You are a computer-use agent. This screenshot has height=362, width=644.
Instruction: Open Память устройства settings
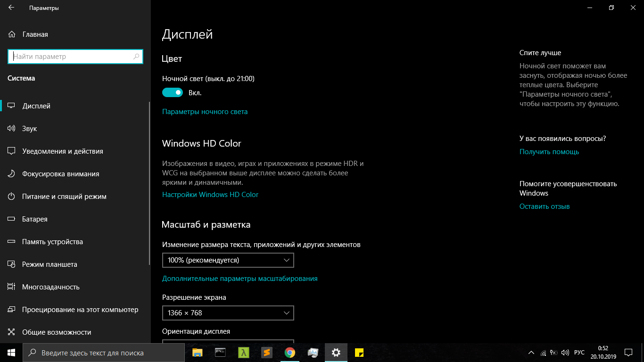point(75,242)
